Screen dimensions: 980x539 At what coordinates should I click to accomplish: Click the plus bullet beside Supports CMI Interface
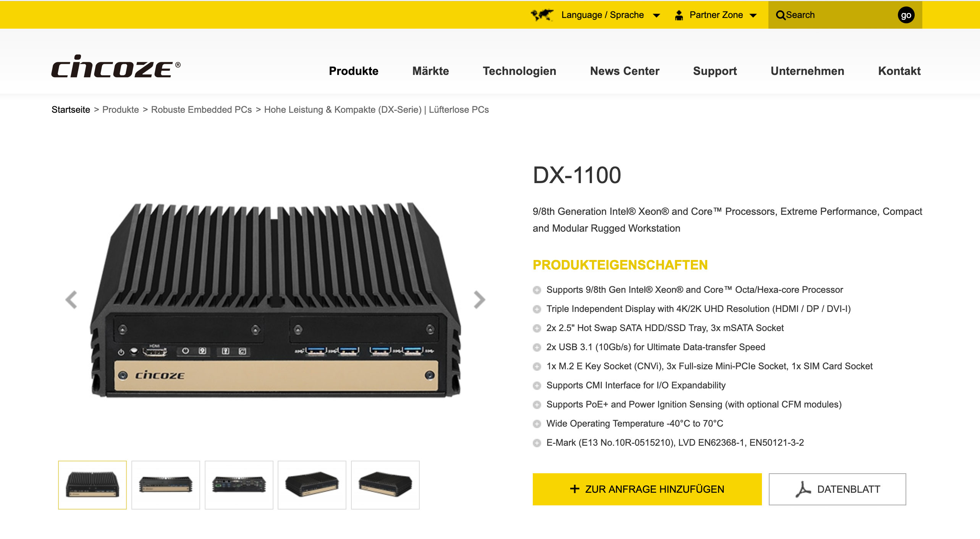537,386
